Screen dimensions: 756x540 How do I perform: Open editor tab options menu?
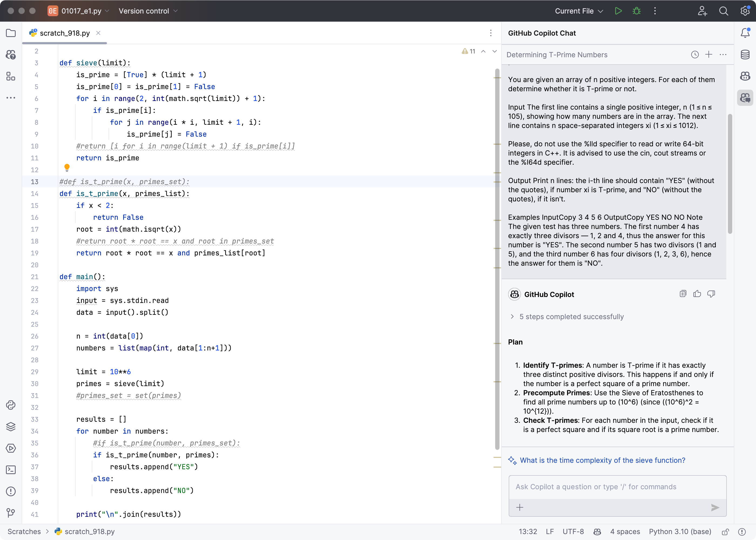click(x=491, y=33)
